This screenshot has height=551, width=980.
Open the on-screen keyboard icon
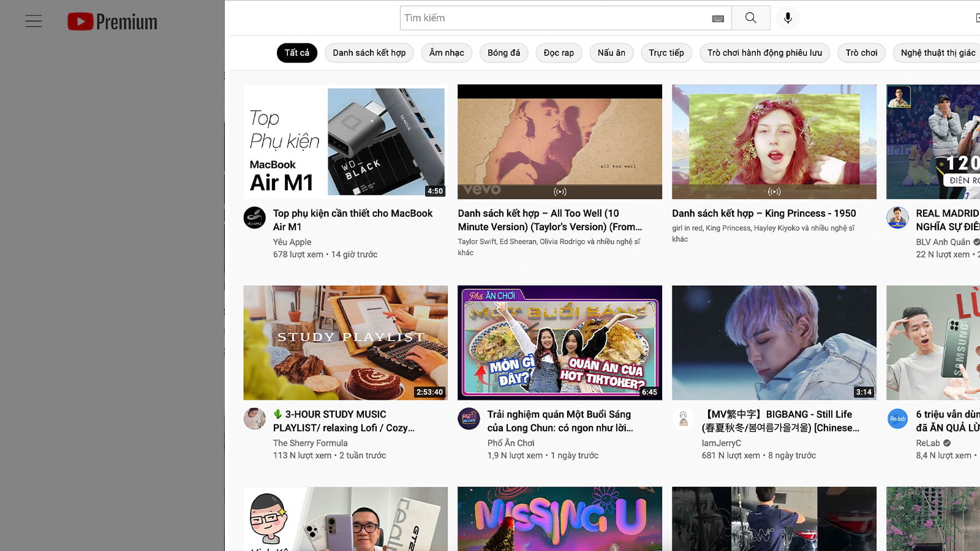coord(718,18)
